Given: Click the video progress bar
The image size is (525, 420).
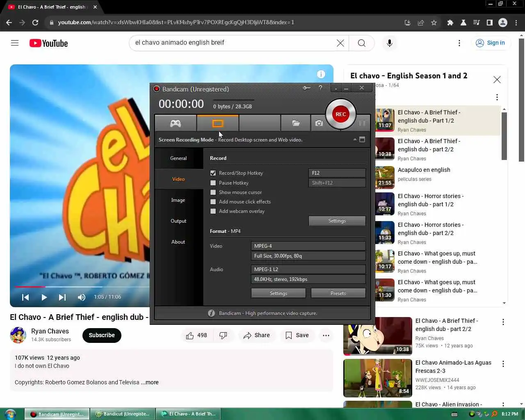Looking at the screenshot, I should pos(82,286).
